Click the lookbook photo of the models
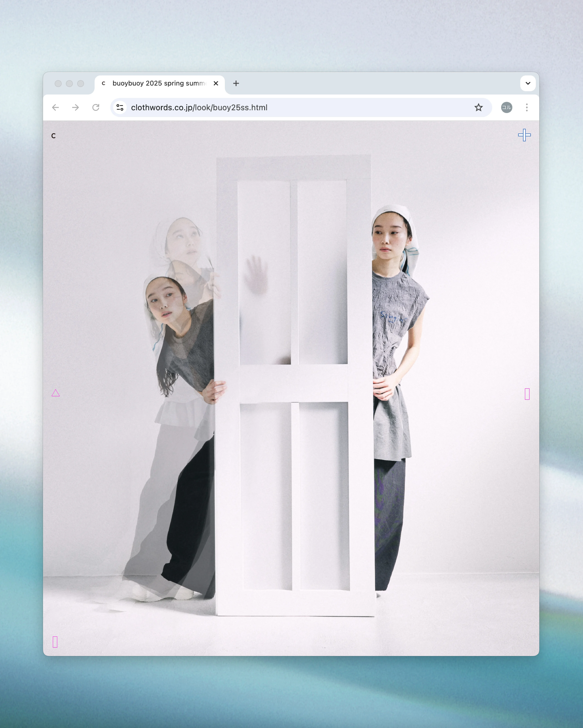583x728 pixels. (x=291, y=388)
